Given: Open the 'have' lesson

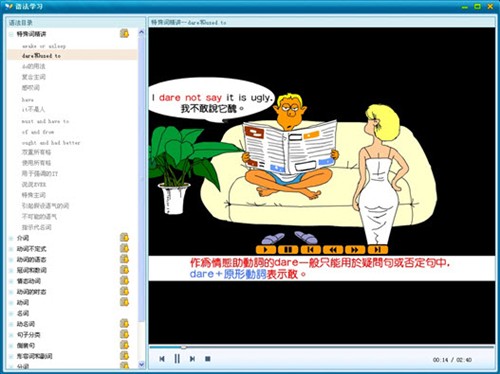Looking at the screenshot, I should tap(28, 99).
